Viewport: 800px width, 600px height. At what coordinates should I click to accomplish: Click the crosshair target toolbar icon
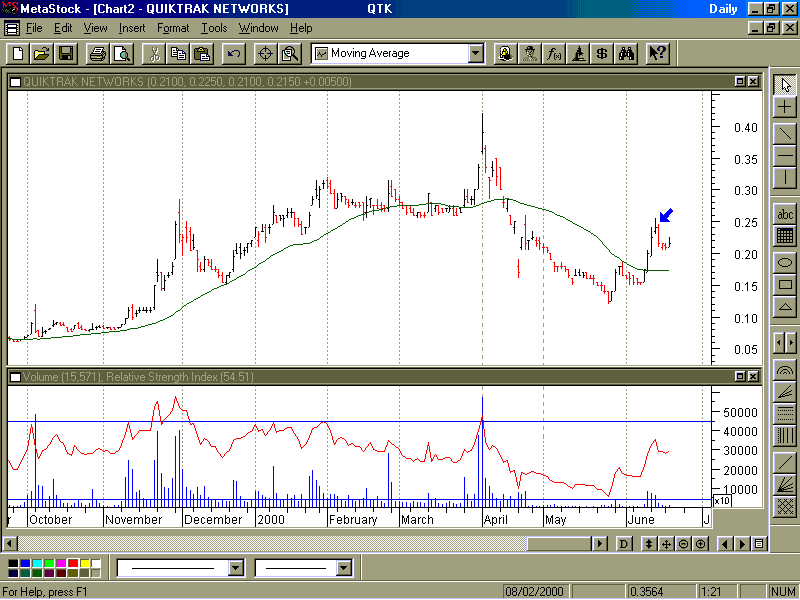click(x=265, y=53)
